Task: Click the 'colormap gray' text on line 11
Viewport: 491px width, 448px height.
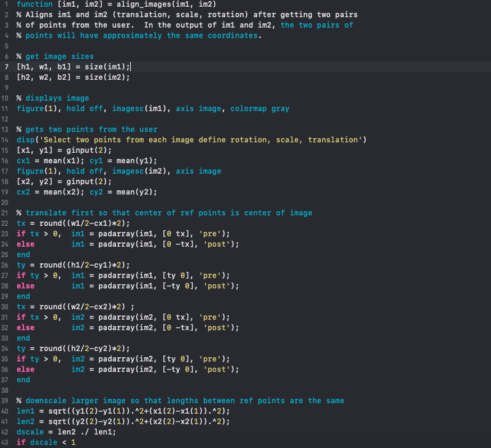Action: 260,109
